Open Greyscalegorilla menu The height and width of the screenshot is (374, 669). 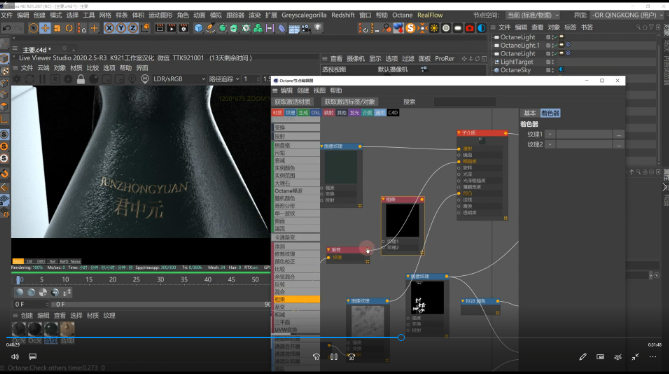tap(304, 15)
